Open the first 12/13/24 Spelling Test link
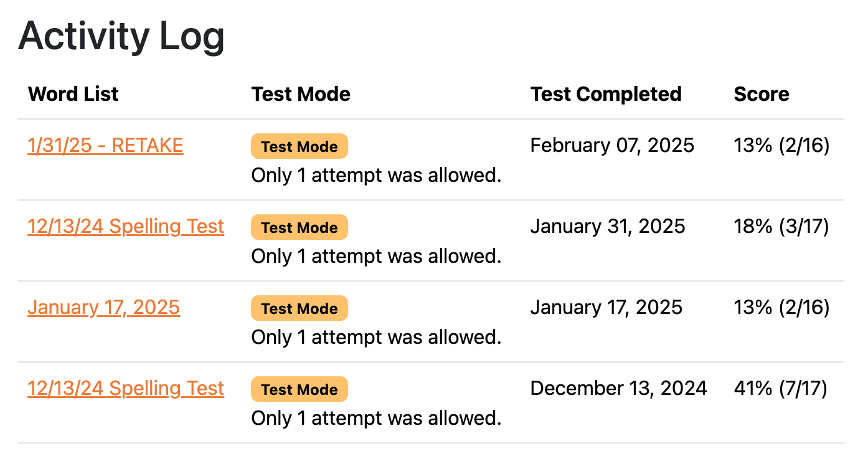Image resolution: width=868 pixels, height=471 pixels. pyautogui.click(x=125, y=226)
